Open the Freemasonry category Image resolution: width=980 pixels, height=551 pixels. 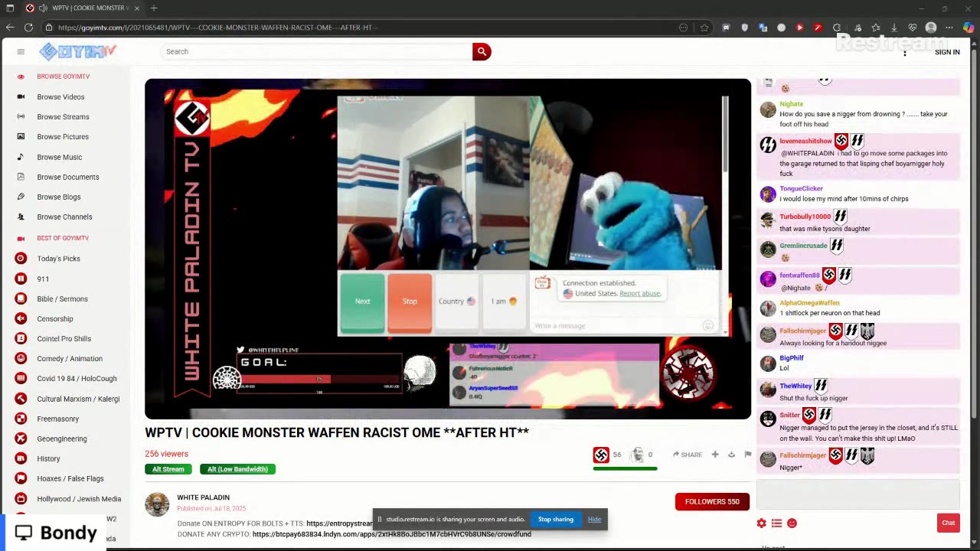(x=57, y=419)
